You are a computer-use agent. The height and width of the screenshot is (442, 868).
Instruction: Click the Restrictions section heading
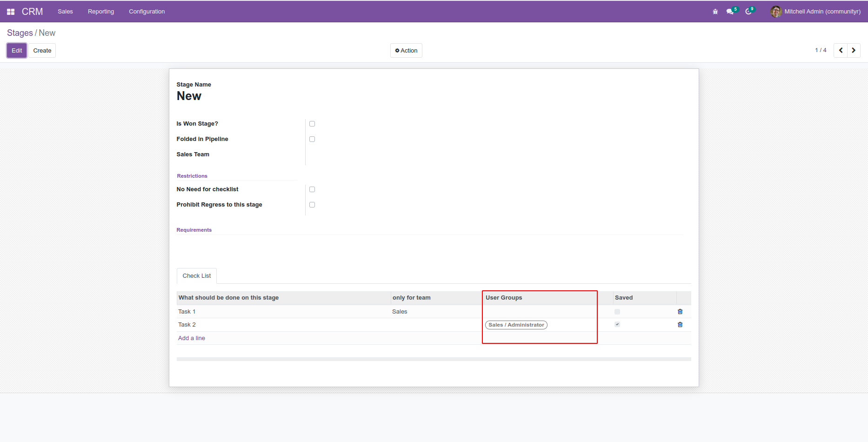coord(192,176)
